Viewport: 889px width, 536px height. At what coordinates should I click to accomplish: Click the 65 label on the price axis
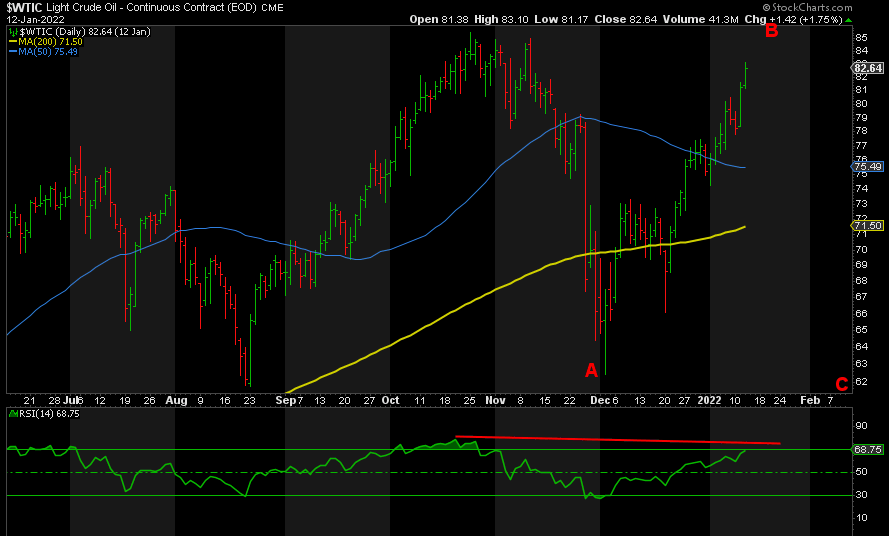point(861,330)
